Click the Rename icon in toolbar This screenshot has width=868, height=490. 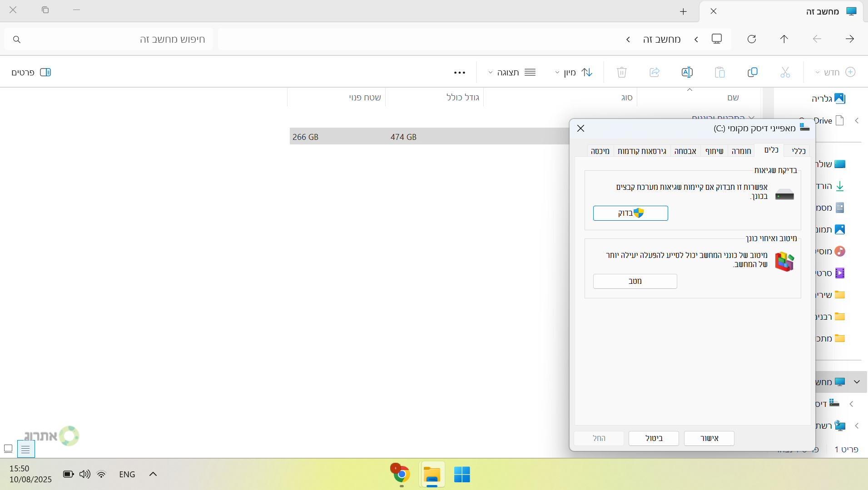[687, 72]
